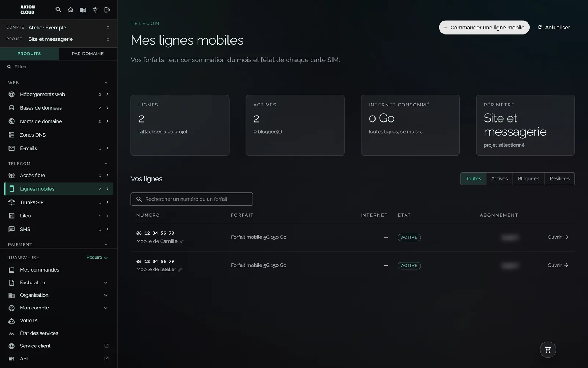This screenshot has width=588, height=368.
Task: Open the floating shopping cart icon
Action: click(548, 350)
